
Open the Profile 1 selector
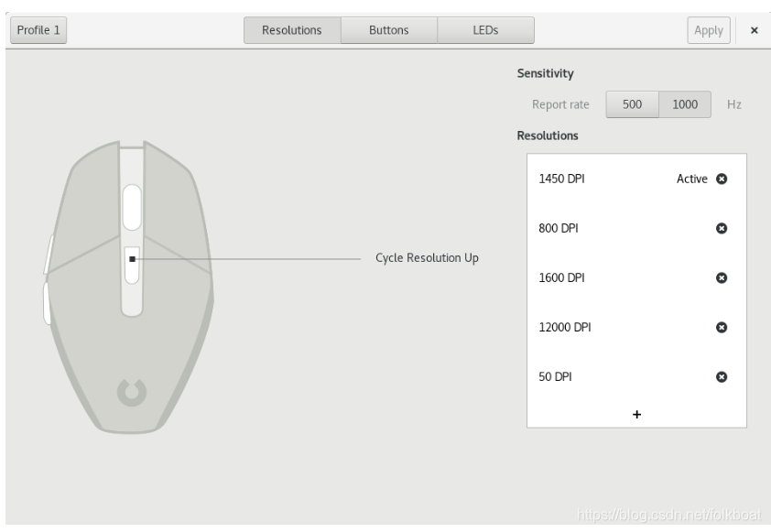coord(38,30)
